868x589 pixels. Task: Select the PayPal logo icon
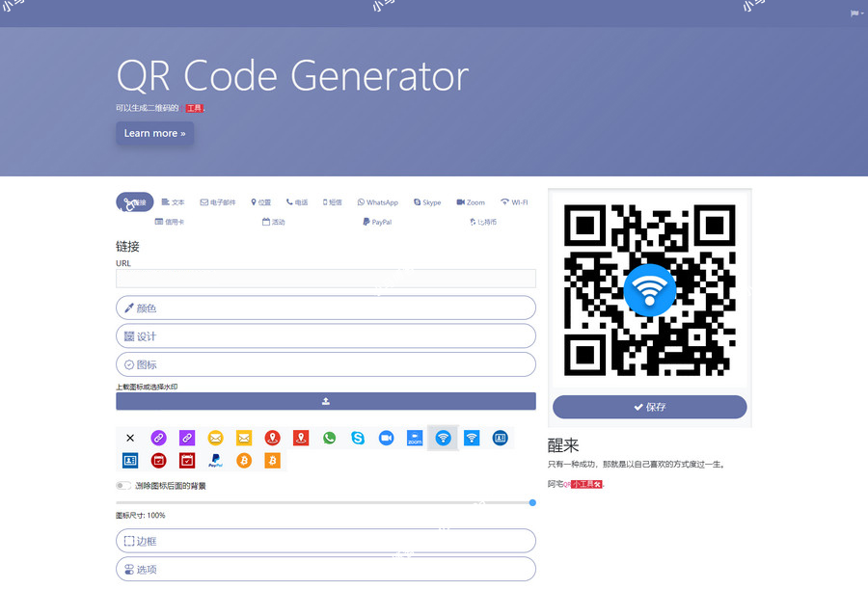(215, 461)
